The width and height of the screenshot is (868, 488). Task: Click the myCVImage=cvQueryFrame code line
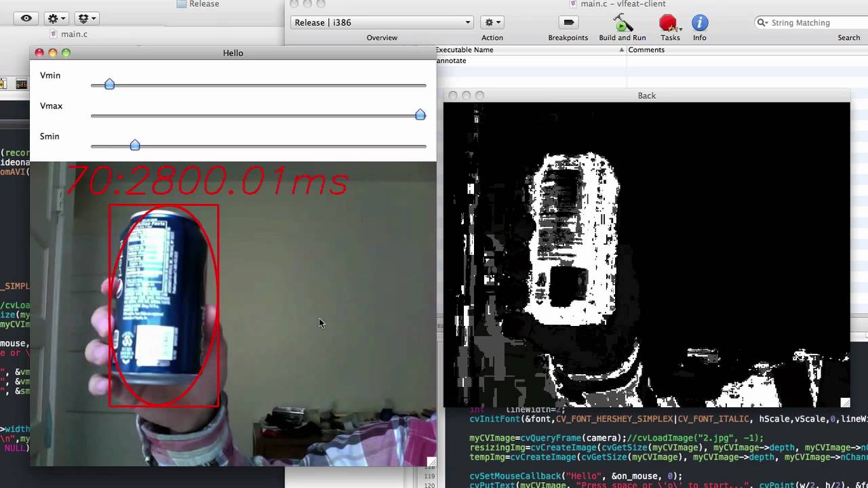tap(616, 438)
